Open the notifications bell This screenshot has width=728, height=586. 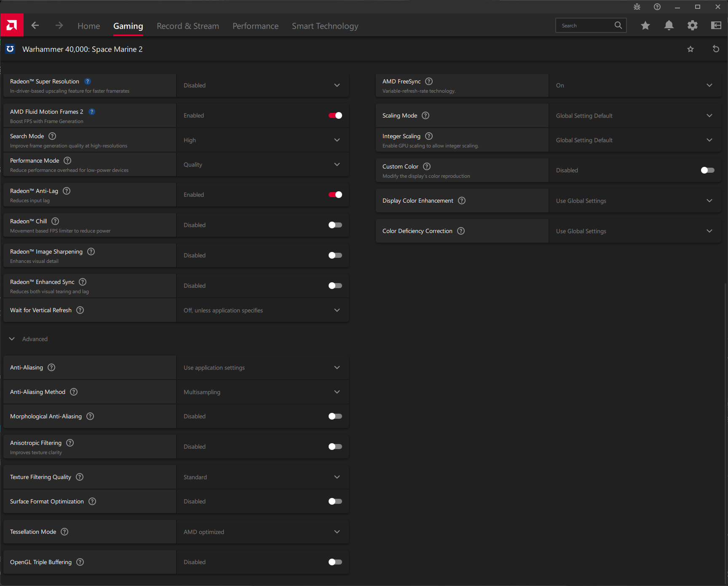669,26
